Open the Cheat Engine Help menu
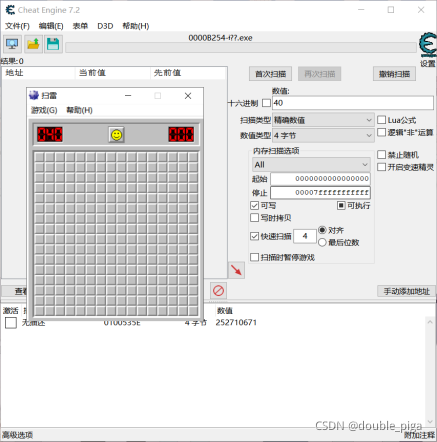The width and height of the screenshot is (437, 442). click(136, 26)
